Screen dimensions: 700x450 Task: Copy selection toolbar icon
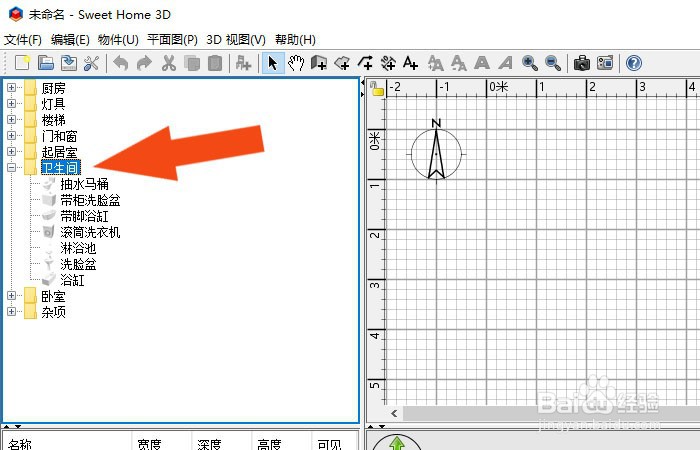point(192,63)
